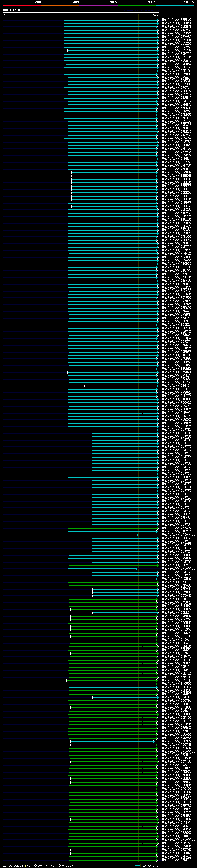The height and width of the screenshot is (868, 197).
Task: Open hit UniRef100_A1HSR2
Action: coord(176,741)
